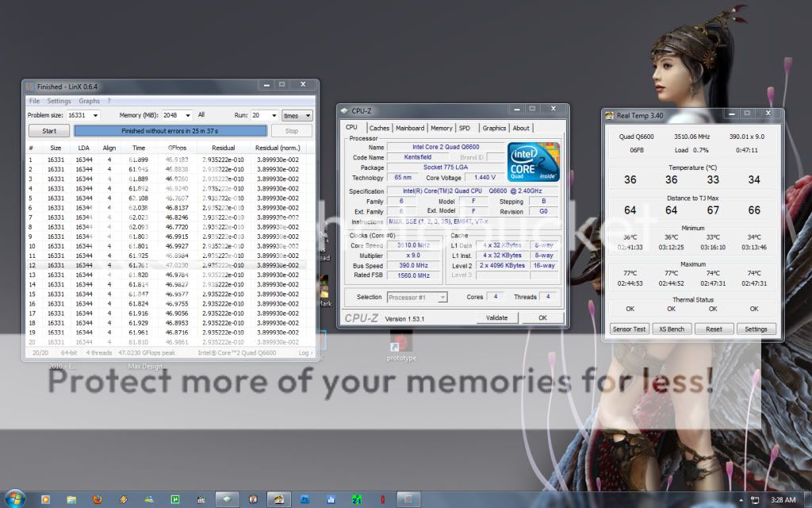Expand the Problem size dropdown
Viewport: 812px width, 508px height.
point(94,115)
